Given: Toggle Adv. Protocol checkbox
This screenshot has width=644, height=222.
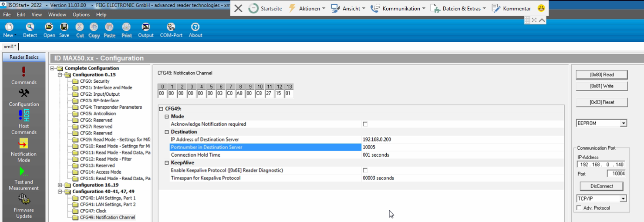Looking at the screenshot, I should click(579, 208).
